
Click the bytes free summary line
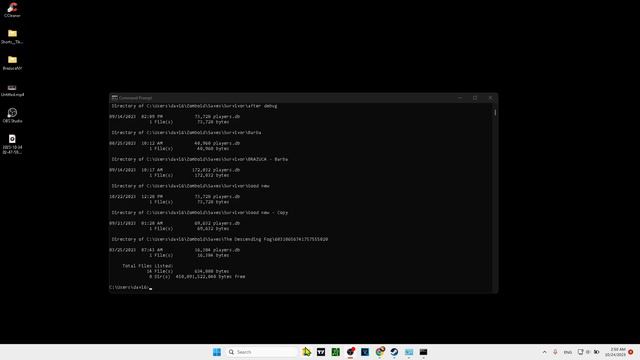pyautogui.click(x=197, y=277)
